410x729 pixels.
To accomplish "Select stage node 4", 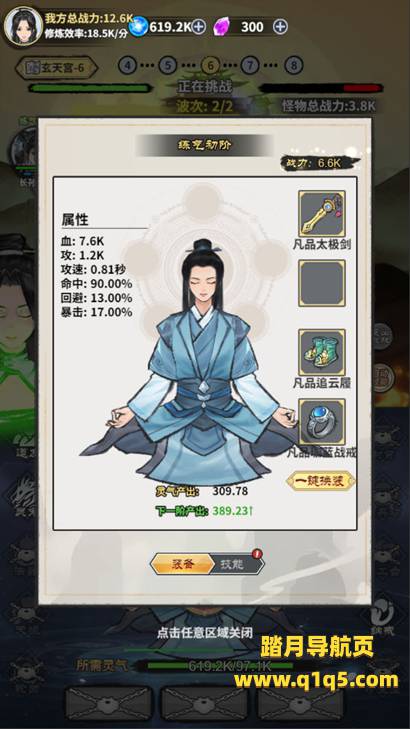I will 127,66.
